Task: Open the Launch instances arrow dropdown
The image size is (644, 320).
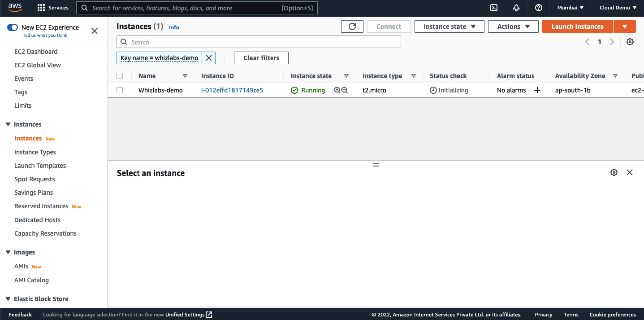Action: [625, 26]
